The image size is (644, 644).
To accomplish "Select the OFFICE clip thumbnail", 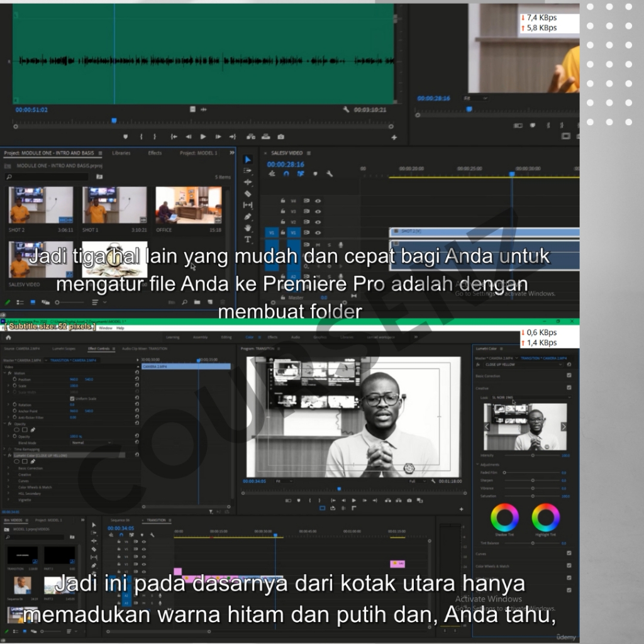I will click(188, 205).
